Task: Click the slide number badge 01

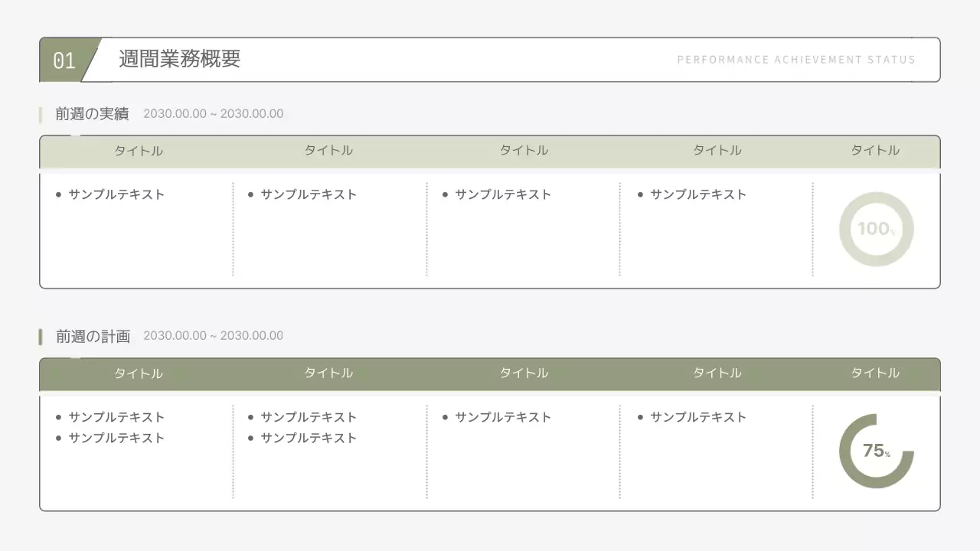Action: click(x=64, y=59)
